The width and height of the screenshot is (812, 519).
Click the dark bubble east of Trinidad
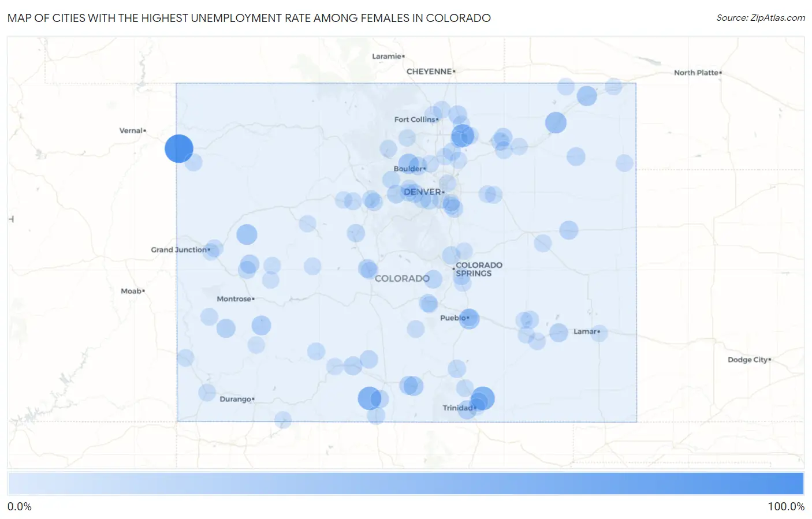482,398
